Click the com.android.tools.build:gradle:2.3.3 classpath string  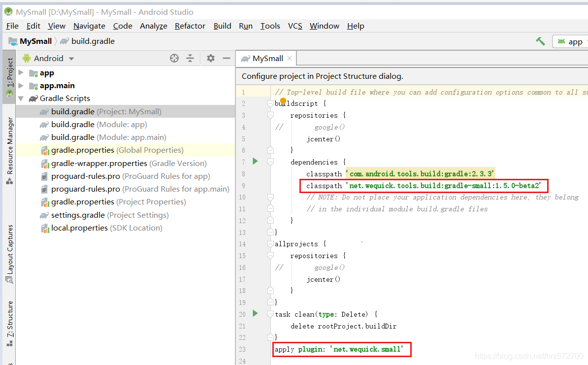(420, 174)
